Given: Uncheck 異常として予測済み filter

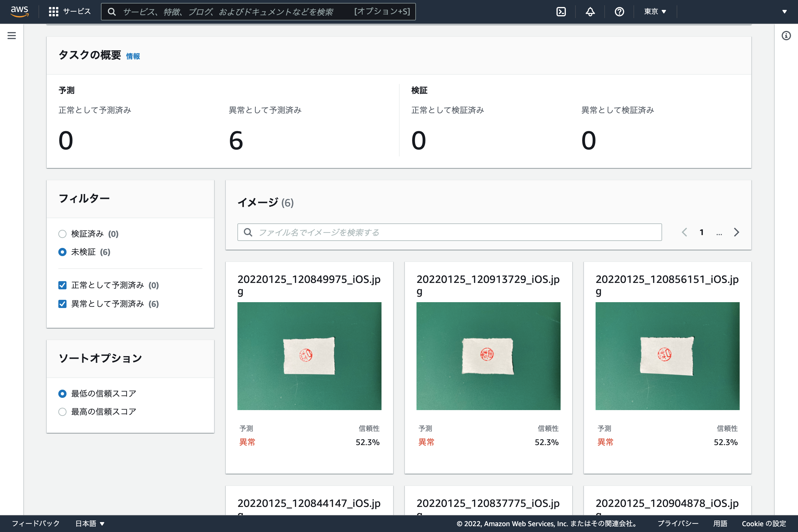Looking at the screenshot, I should click(62, 304).
